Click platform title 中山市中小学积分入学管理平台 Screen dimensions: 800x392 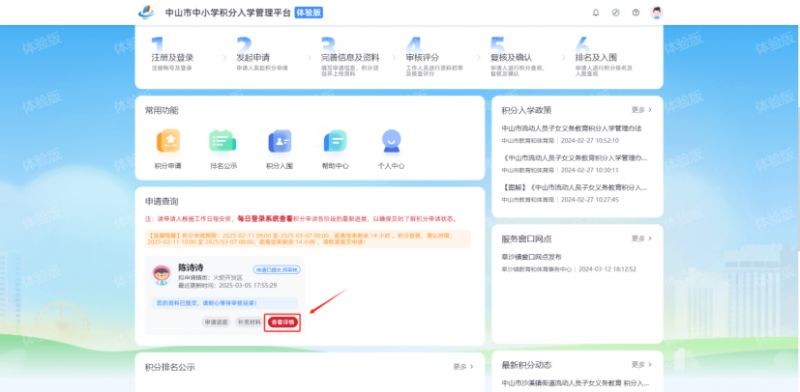coord(228,13)
